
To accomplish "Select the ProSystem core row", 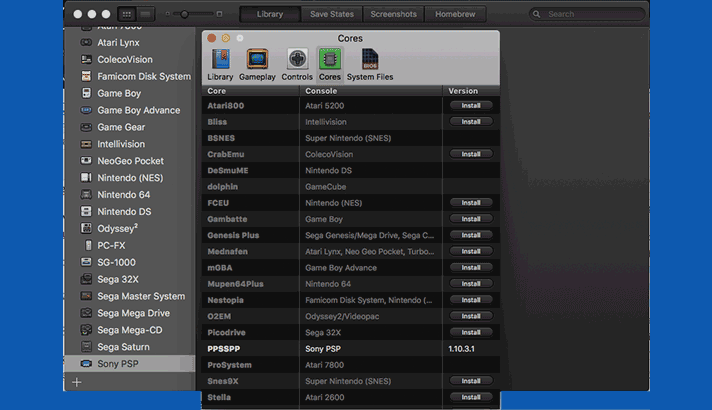I will (x=351, y=365).
